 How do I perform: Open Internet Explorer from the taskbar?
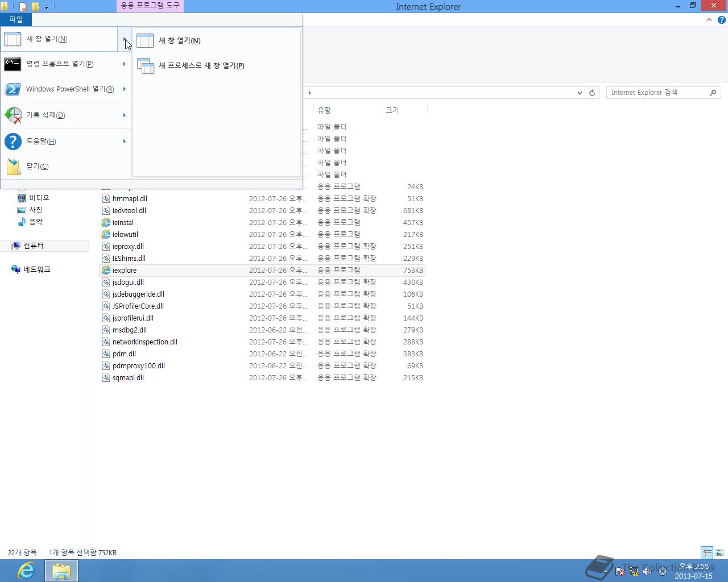[26, 571]
